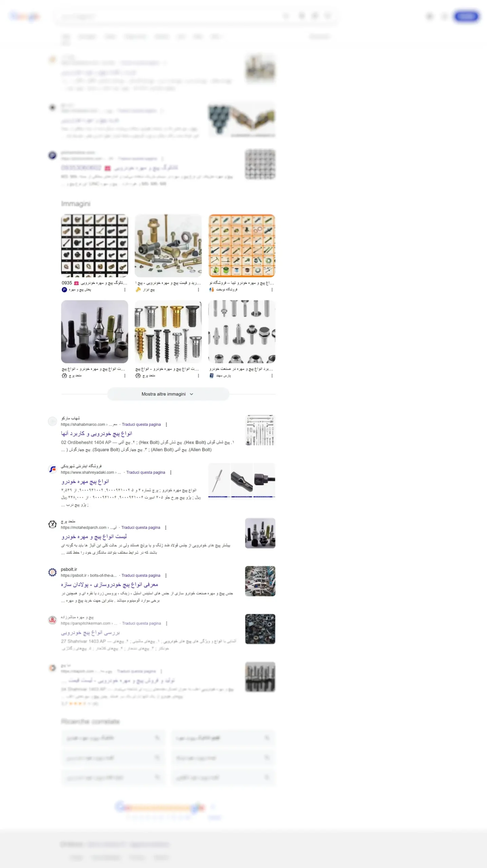Open options for black grid bolts image
The image size is (487, 868).
125,290
